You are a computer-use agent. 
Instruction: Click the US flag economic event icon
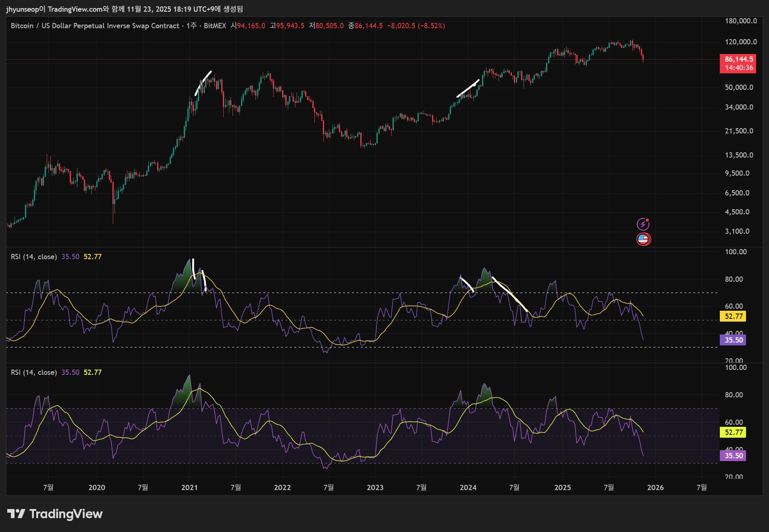pos(644,239)
